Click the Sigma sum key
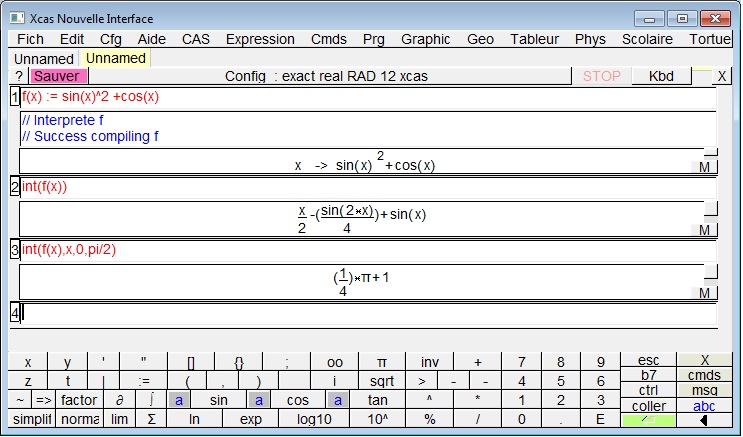The height and width of the screenshot is (437, 743). tap(151, 419)
